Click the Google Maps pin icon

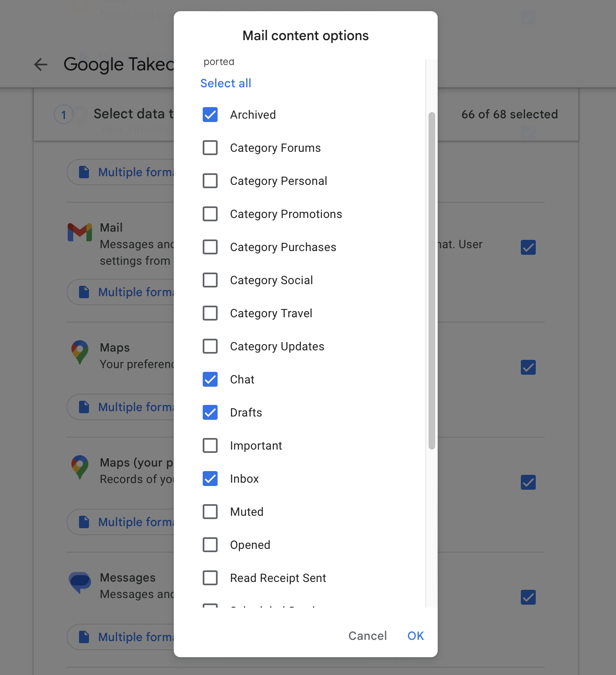pos(80,352)
